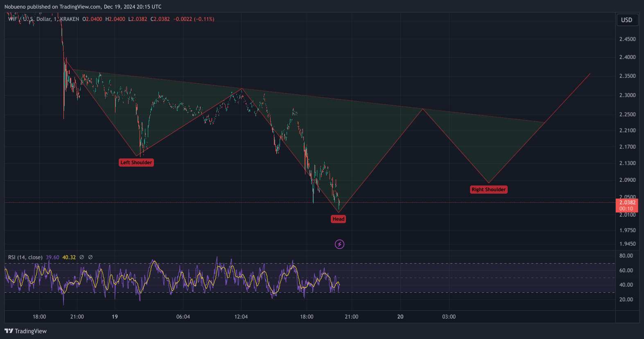Click the 20 date label on time axis
644x339 pixels.
(400, 316)
